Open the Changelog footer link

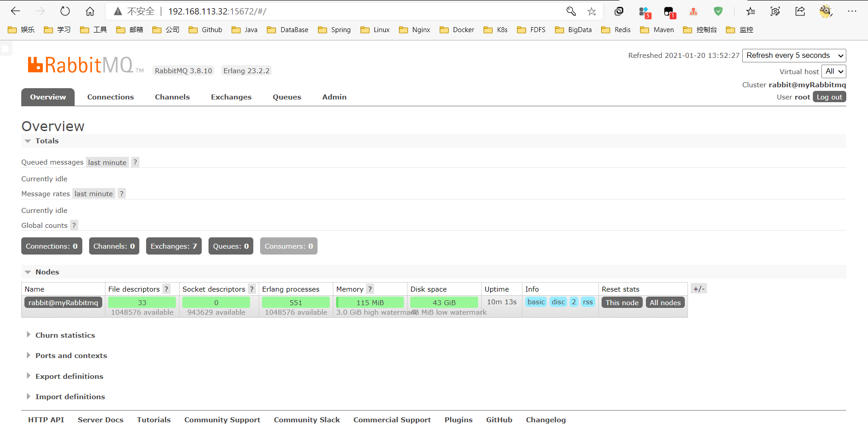coord(545,420)
